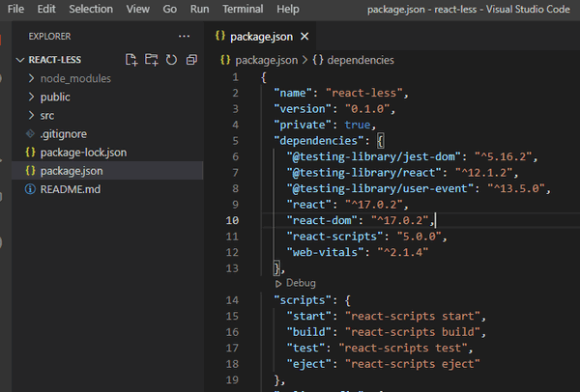Open the Explorer more actions ellipsis

184,37
